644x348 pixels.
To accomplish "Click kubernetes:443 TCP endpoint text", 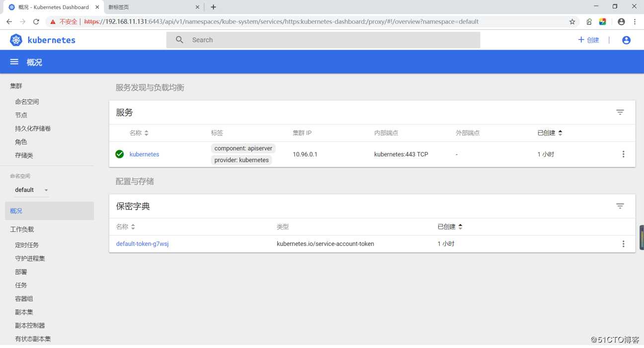I will click(x=401, y=154).
